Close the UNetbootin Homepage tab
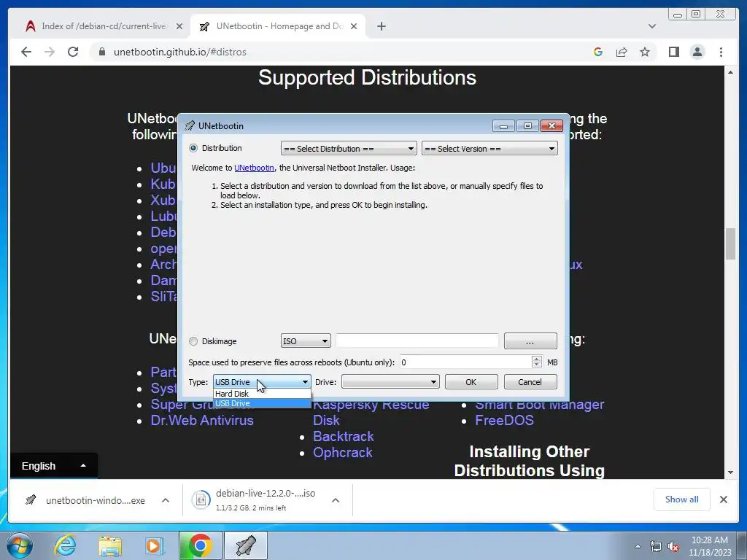Viewport: 747px width, 560px height. (354, 26)
